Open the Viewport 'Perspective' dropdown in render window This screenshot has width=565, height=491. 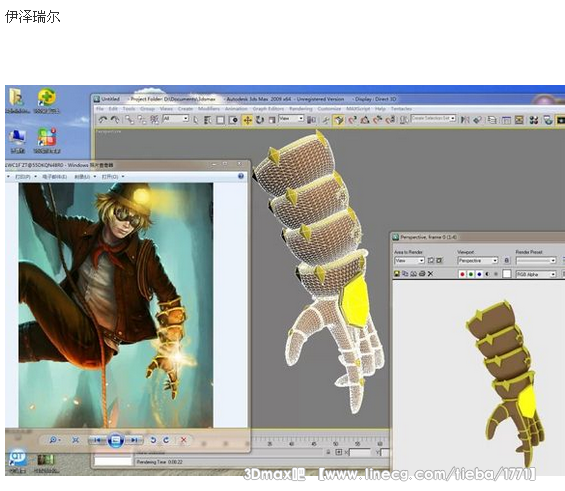(478, 260)
